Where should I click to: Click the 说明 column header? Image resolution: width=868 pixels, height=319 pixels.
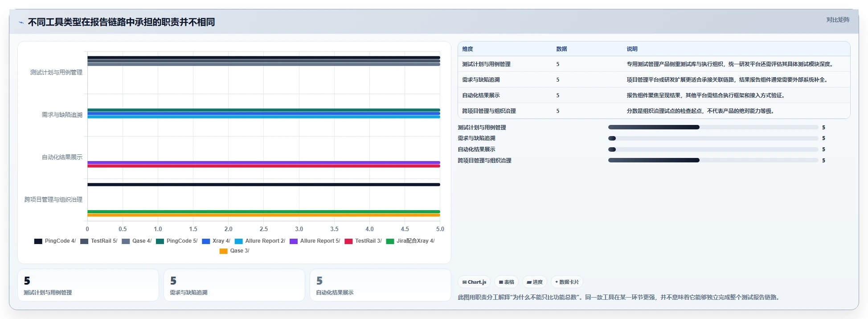[x=632, y=49]
